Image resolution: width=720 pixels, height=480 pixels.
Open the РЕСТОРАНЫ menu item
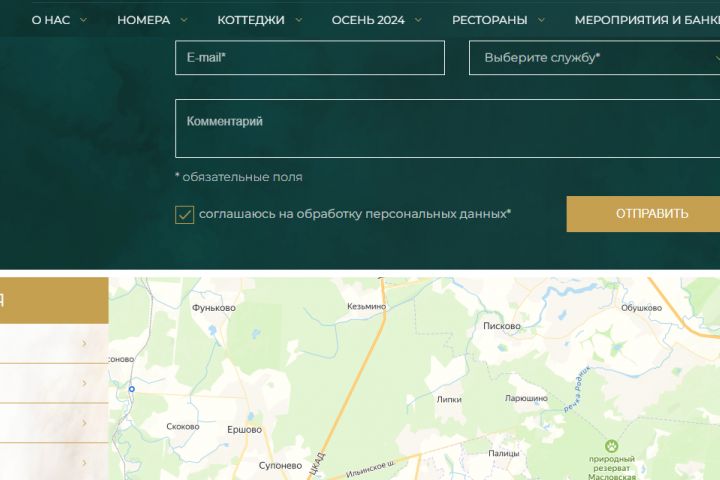(489, 20)
